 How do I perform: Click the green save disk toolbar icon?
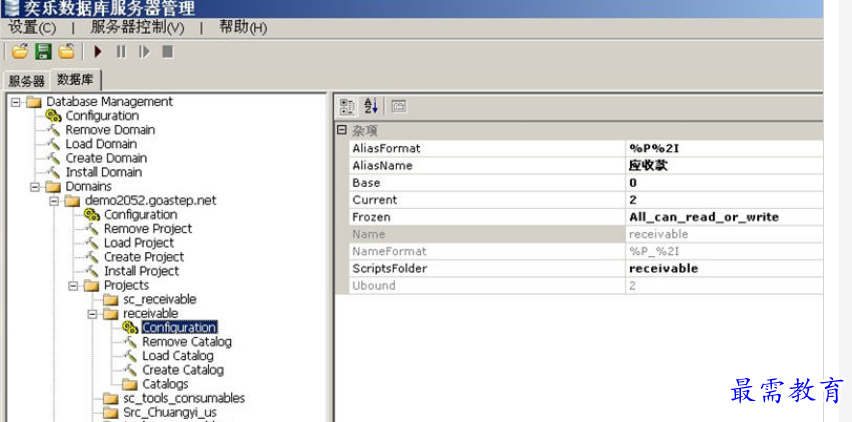(43, 52)
